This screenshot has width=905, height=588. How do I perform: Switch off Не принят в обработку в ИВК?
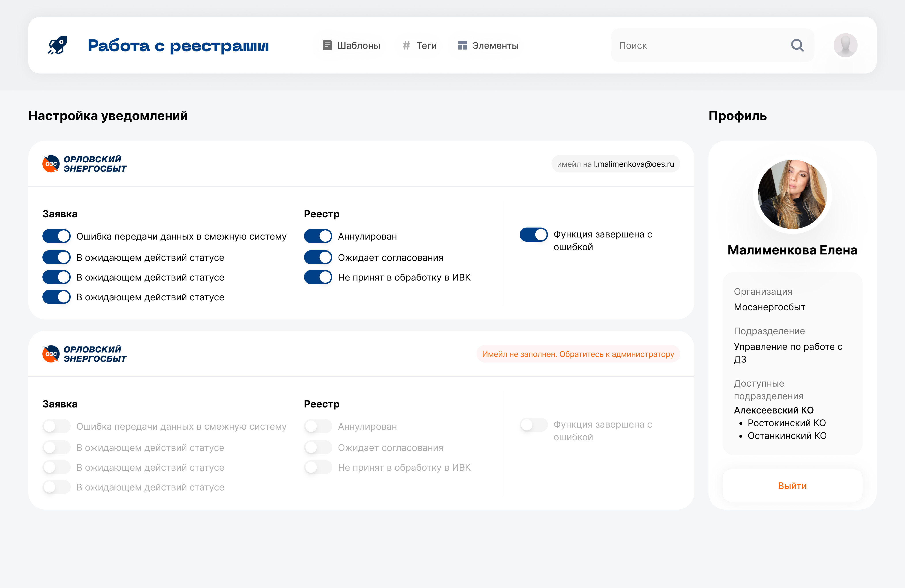[x=318, y=277]
